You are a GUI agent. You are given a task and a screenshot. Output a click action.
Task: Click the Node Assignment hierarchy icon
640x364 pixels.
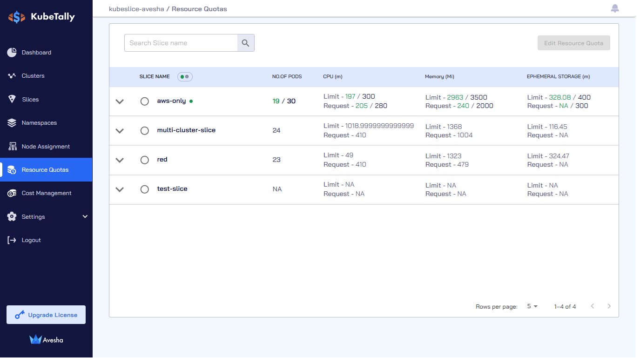(12, 146)
